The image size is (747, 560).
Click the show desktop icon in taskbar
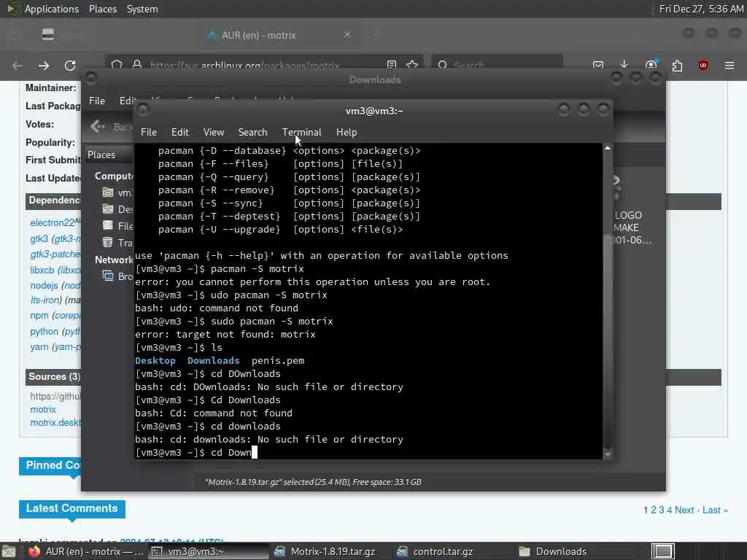9,552
